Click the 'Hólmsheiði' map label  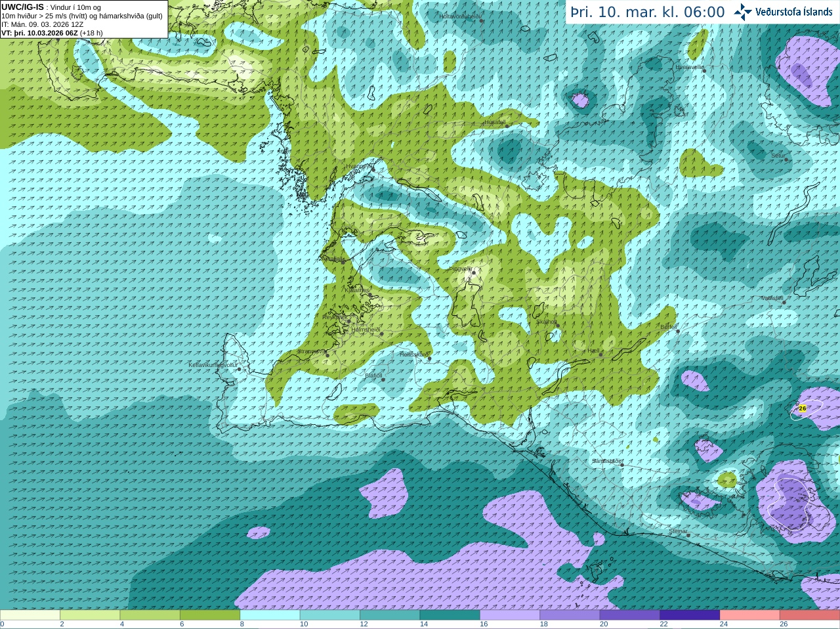click(x=366, y=330)
